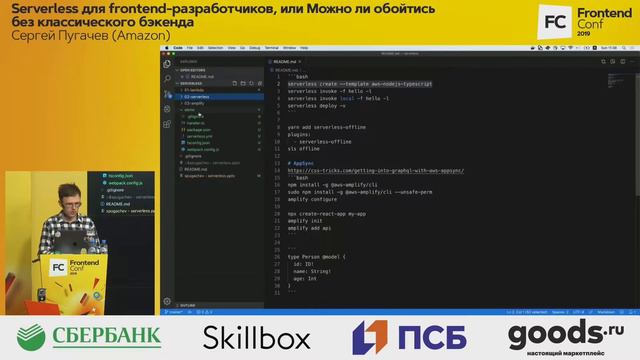Open the Terminal menu
Viewport: 640px width, 360px height.
[x=271, y=48]
